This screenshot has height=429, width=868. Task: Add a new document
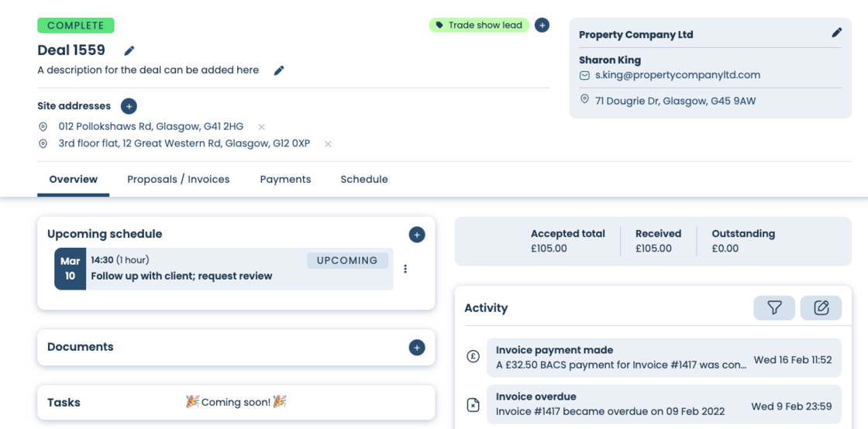point(417,348)
